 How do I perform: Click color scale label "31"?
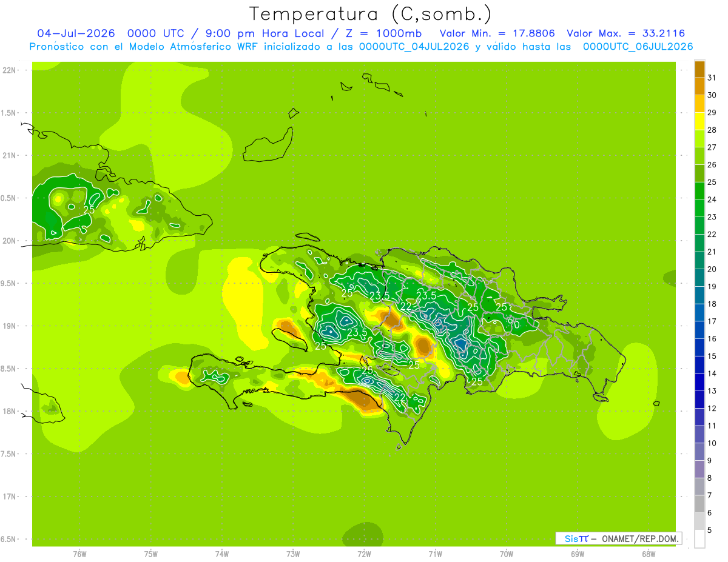711,78
